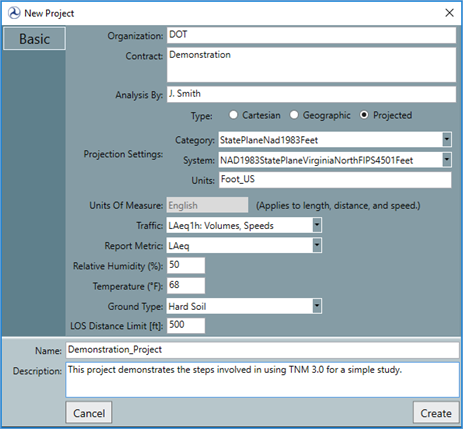Screen dimensions: 463x429
Task: Click the Analysis By field
Action: [311, 94]
